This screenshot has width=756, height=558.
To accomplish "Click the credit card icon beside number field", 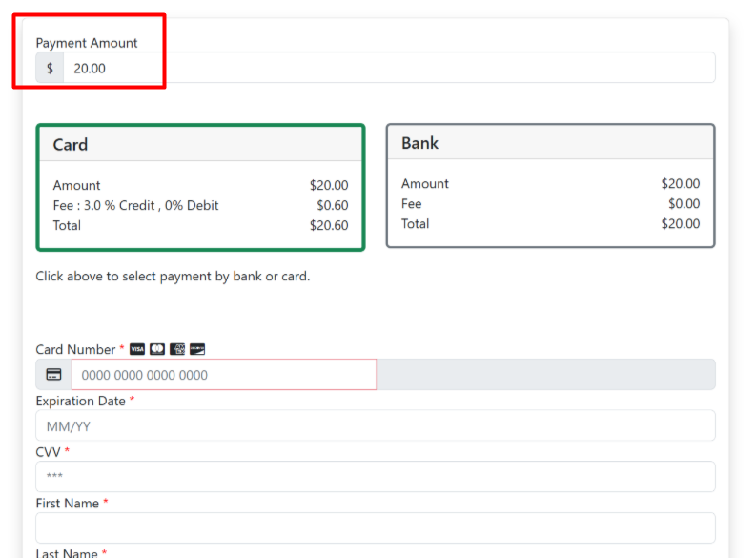I will point(53,374).
